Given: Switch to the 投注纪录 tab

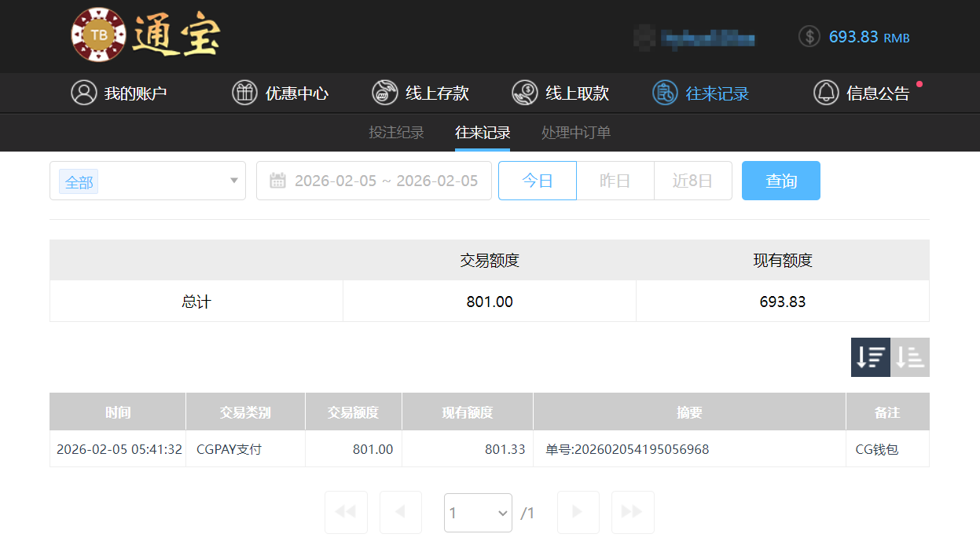Looking at the screenshot, I should (396, 132).
